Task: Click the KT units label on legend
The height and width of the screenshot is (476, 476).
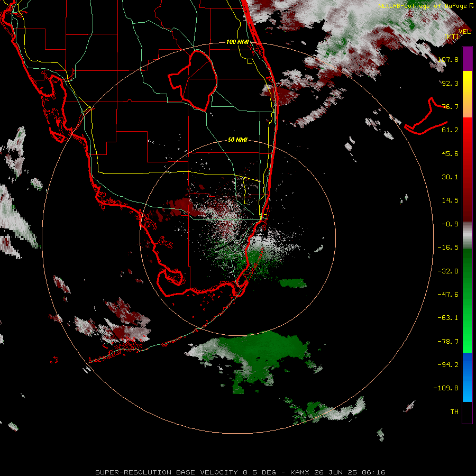Action: 452,36
